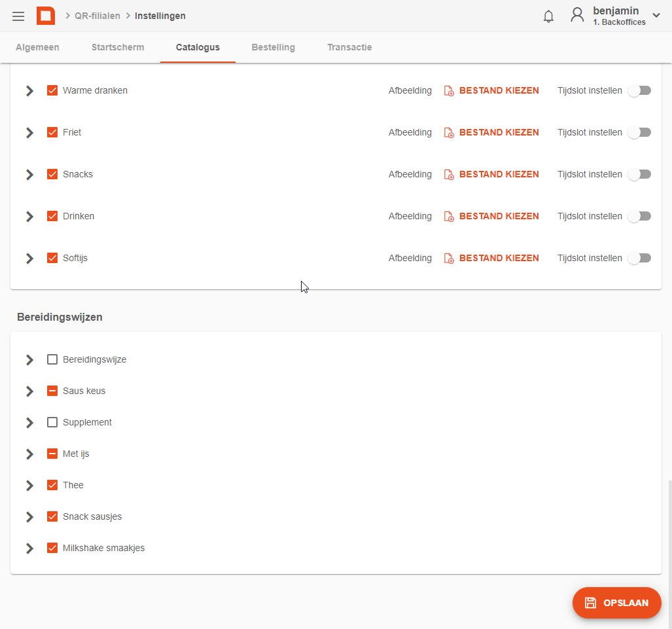Enable time slot for Warme dranken
The width and height of the screenshot is (672, 629).
click(x=639, y=90)
